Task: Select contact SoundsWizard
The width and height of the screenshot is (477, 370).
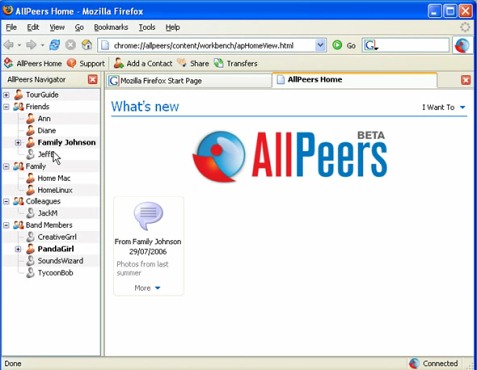Action: [60, 261]
